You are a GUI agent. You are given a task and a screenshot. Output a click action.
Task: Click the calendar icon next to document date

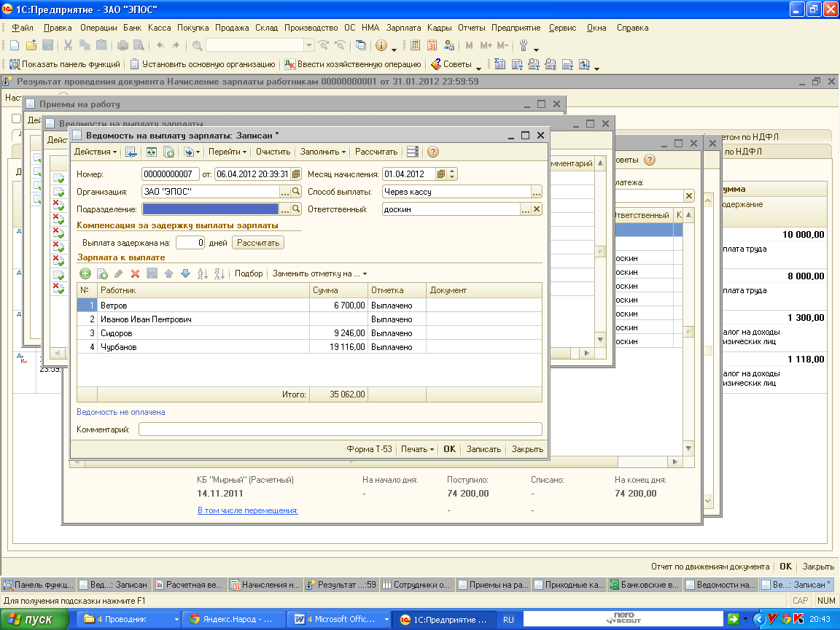click(296, 174)
